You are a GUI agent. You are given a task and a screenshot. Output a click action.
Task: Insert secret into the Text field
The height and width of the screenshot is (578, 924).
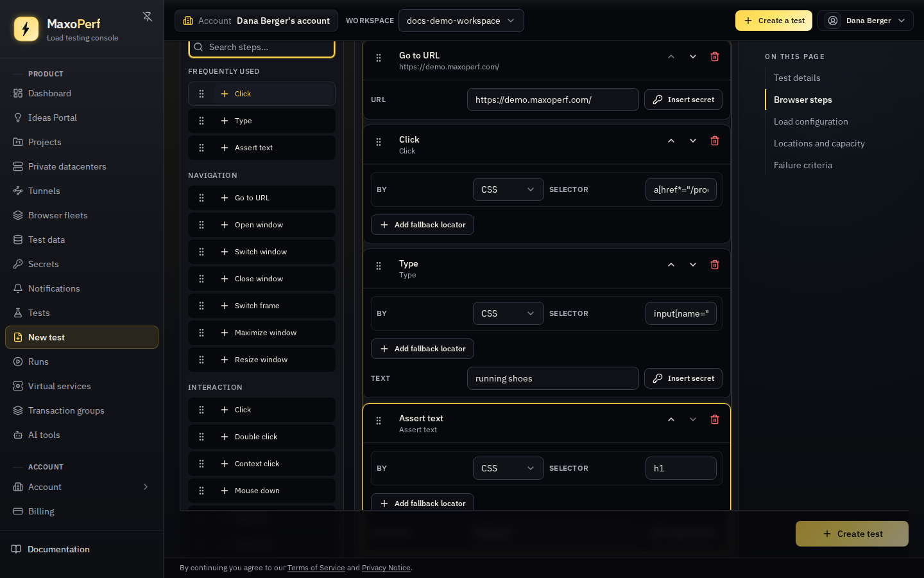coord(683,378)
